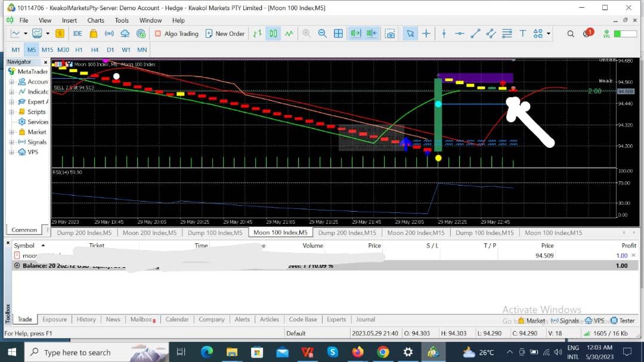Viewport: 644px width, 362px height.
Task: Open the File menu
Action: 24,20
